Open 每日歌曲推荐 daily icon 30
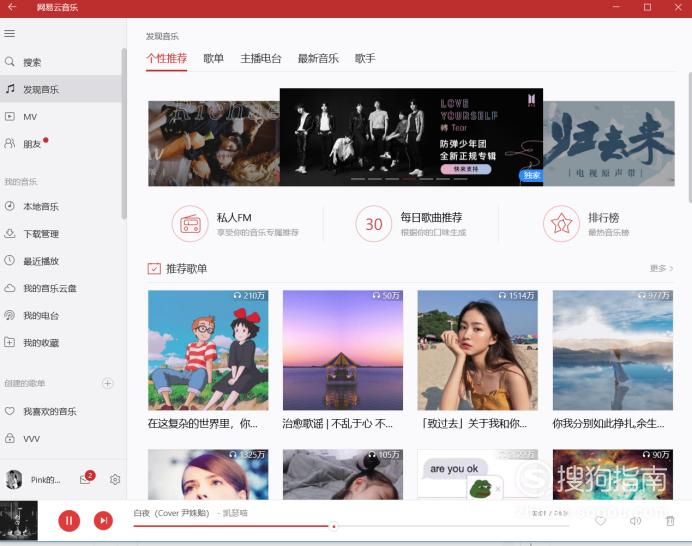692x546 pixels. (373, 224)
